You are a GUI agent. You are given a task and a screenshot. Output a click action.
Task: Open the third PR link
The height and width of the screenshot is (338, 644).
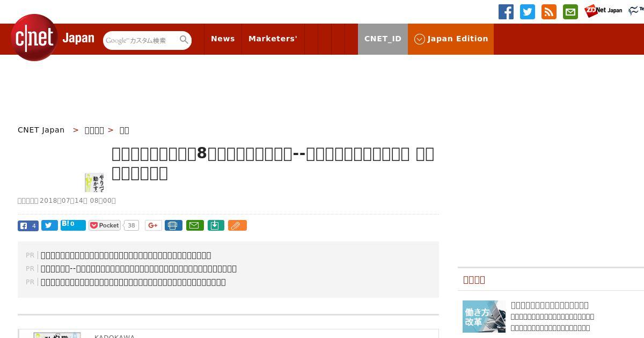coord(133,282)
